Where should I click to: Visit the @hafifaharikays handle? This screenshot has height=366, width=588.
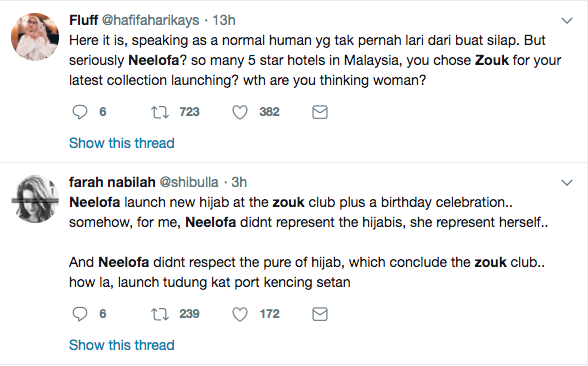[150, 20]
